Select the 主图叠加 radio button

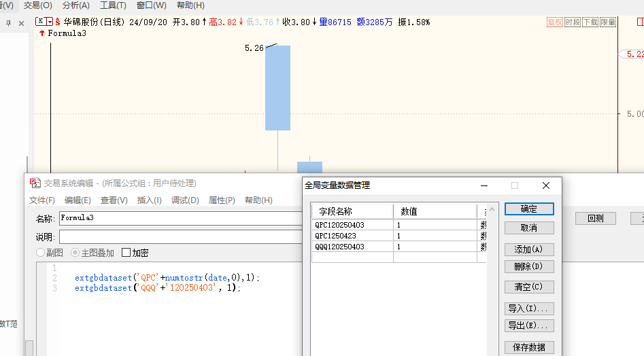pos(75,253)
